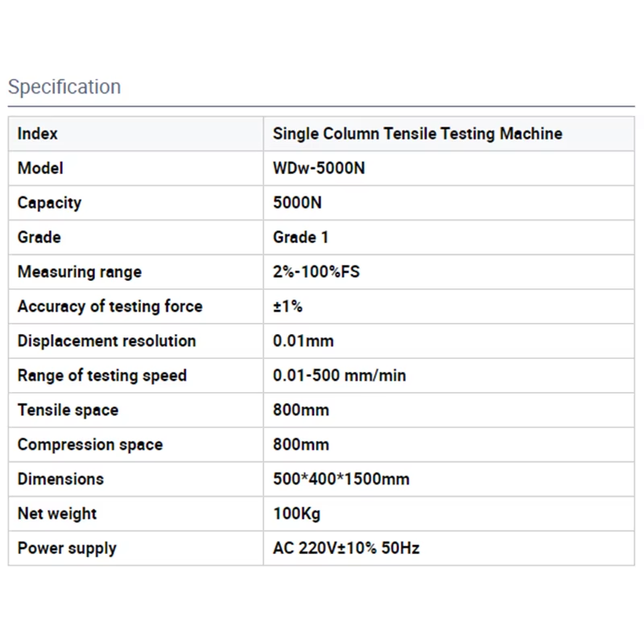
Task: Click the Displacement resolution label
Action: coord(107,341)
